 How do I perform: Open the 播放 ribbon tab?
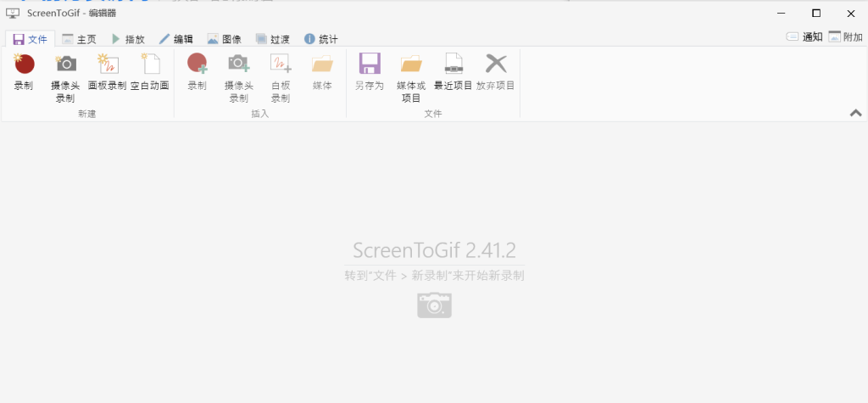[128, 39]
